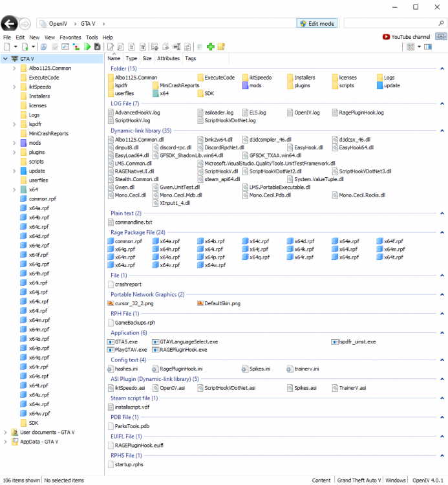Image resolution: width=448 pixels, height=485 pixels.
Task: Click the dark save-package toolbar icon
Action: [x=98, y=47]
